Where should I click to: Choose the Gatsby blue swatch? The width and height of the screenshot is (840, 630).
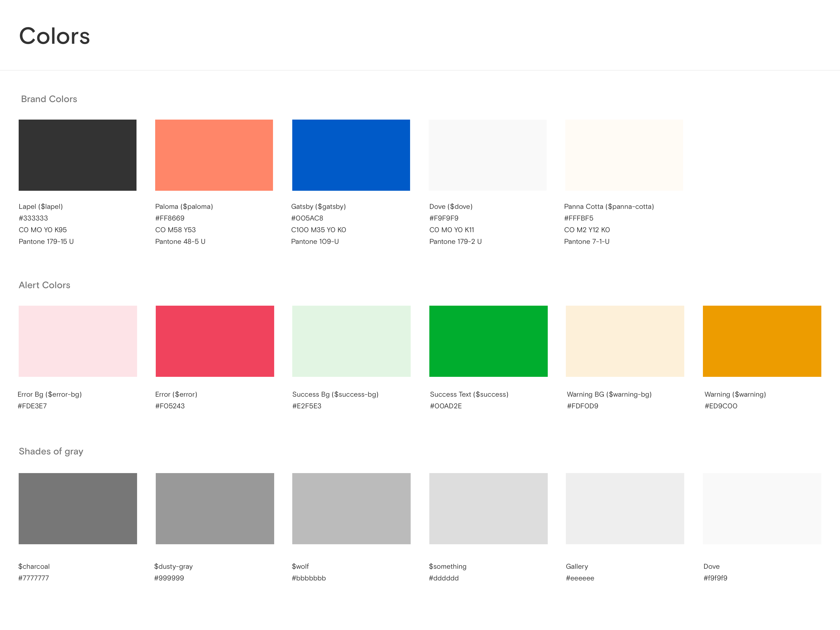point(351,155)
